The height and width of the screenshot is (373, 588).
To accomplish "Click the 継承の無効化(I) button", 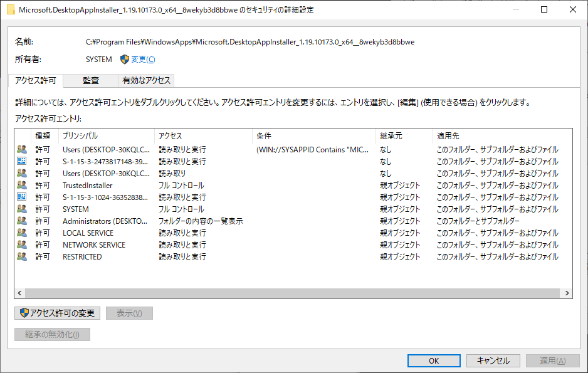I will pyautogui.click(x=52, y=334).
